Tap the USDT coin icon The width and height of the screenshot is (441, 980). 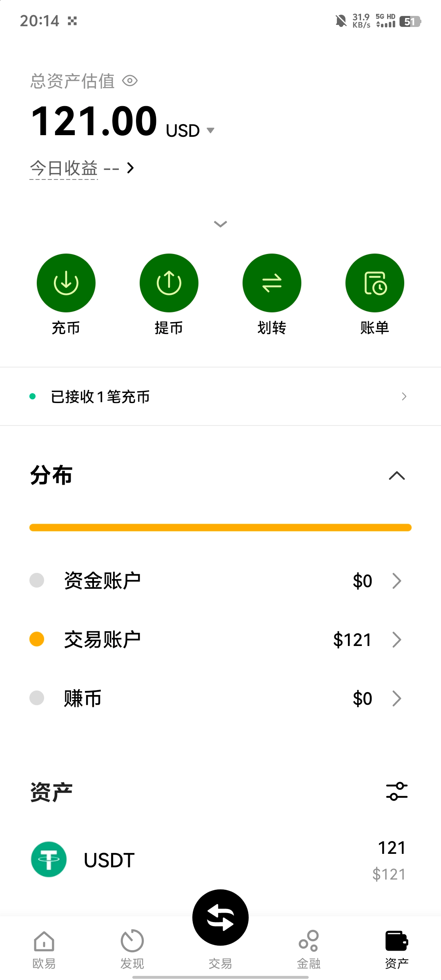click(x=49, y=859)
